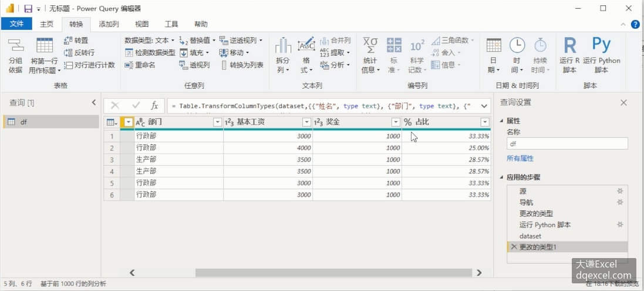Expand the formula bar with the chevron
This screenshot has width=644, height=291.
(x=484, y=106)
